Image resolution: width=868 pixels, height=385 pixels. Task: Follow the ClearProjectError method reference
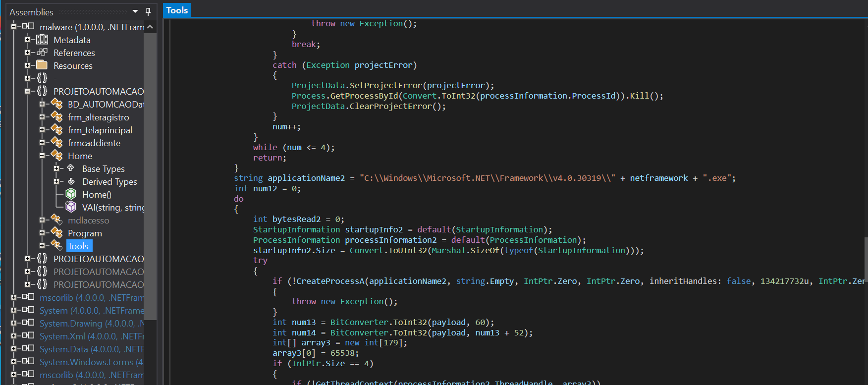click(391, 106)
